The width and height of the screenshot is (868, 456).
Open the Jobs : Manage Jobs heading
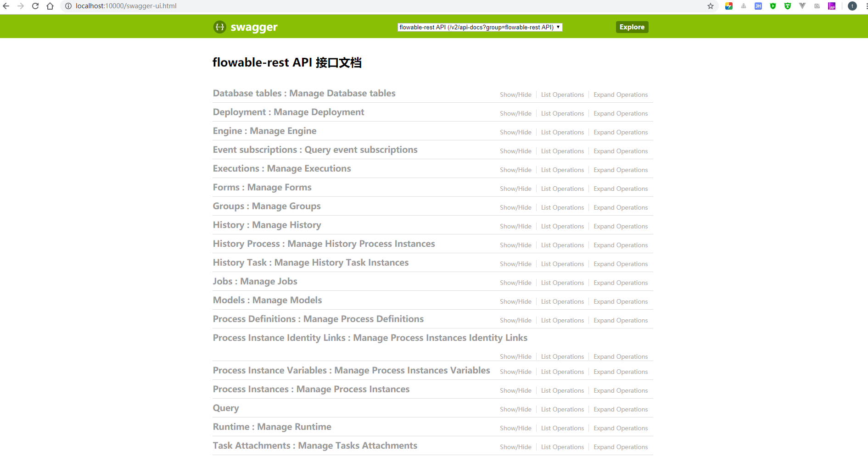coord(255,281)
